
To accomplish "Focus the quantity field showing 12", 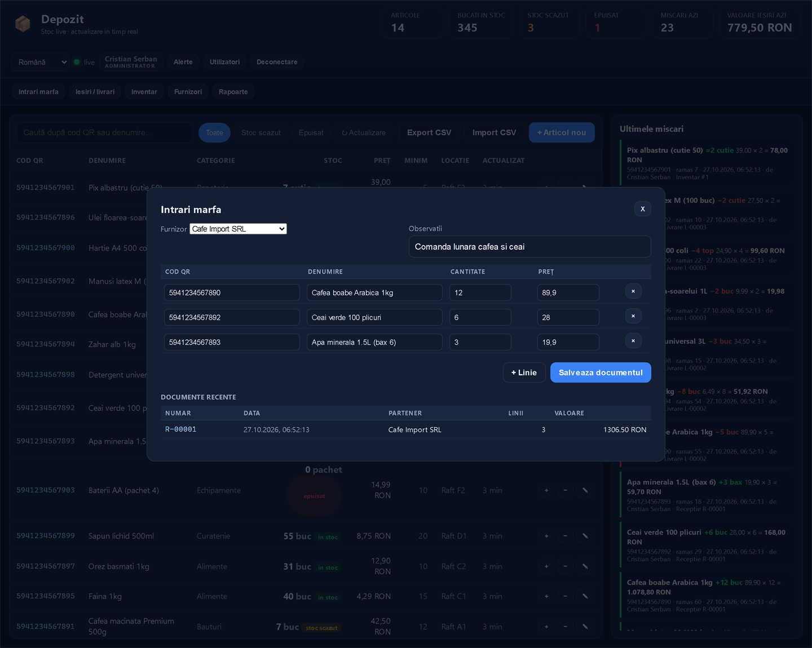I will tap(480, 292).
